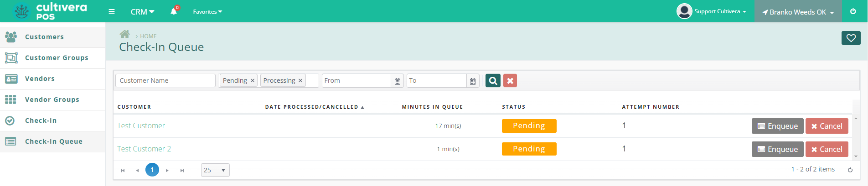Open the CRM dropdown menu
The width and height of the screenshot is (868, 186).
[x=142, y=12]
